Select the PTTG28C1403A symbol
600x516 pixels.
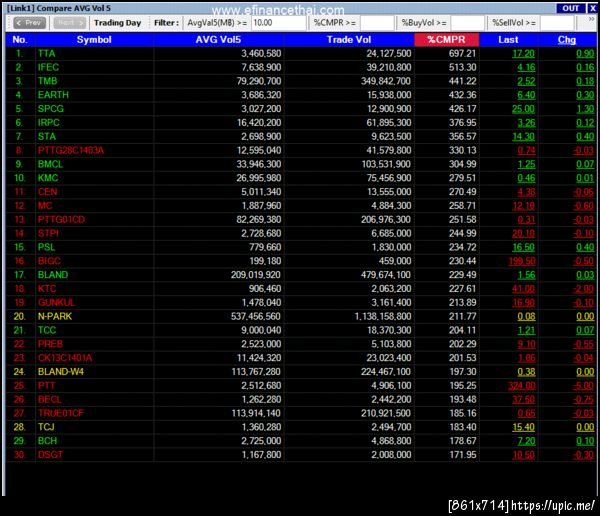(x=71, y=150)
